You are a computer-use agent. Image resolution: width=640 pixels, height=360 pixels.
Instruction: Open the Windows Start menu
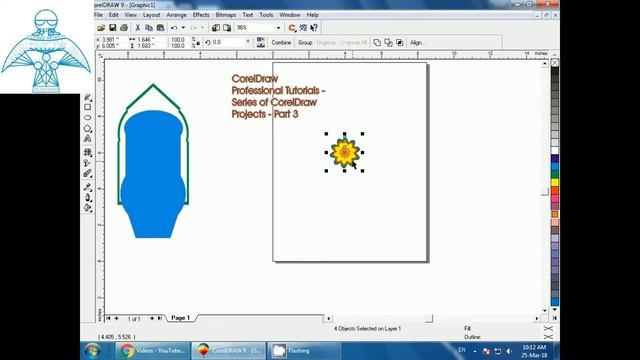93,350
